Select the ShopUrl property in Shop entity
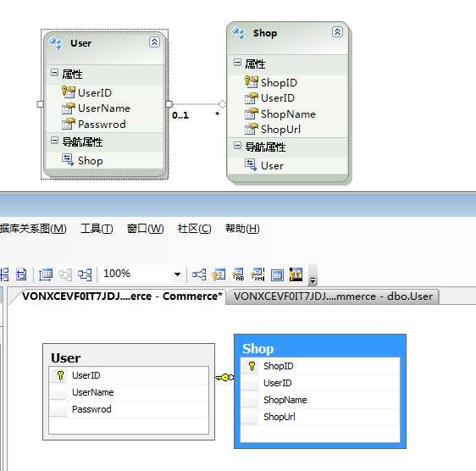Image resolution: width=476 pixels, height=471 pixels. click(280, 129)
